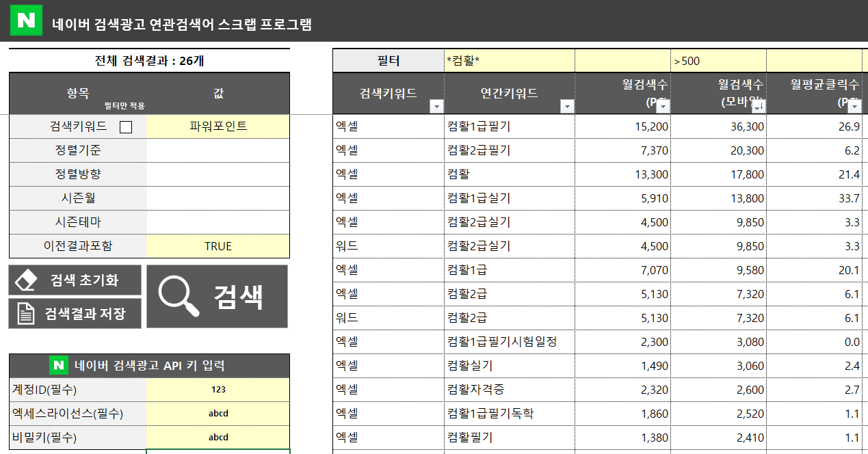Screen dimensions: 868x454
Task: Click the 엑세스라이선스 value cell
Action: point(218,414)
